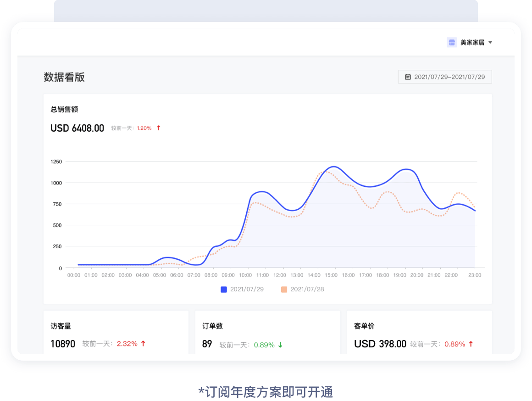Click the 12:00 x-axis label
Screen dimensions: 532x401
[x=280, y=275]
